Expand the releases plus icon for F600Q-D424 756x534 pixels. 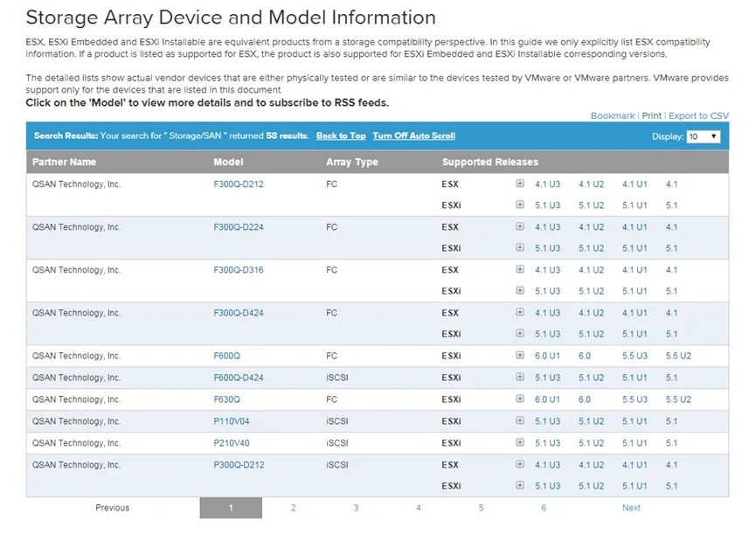tap(520, 377)
